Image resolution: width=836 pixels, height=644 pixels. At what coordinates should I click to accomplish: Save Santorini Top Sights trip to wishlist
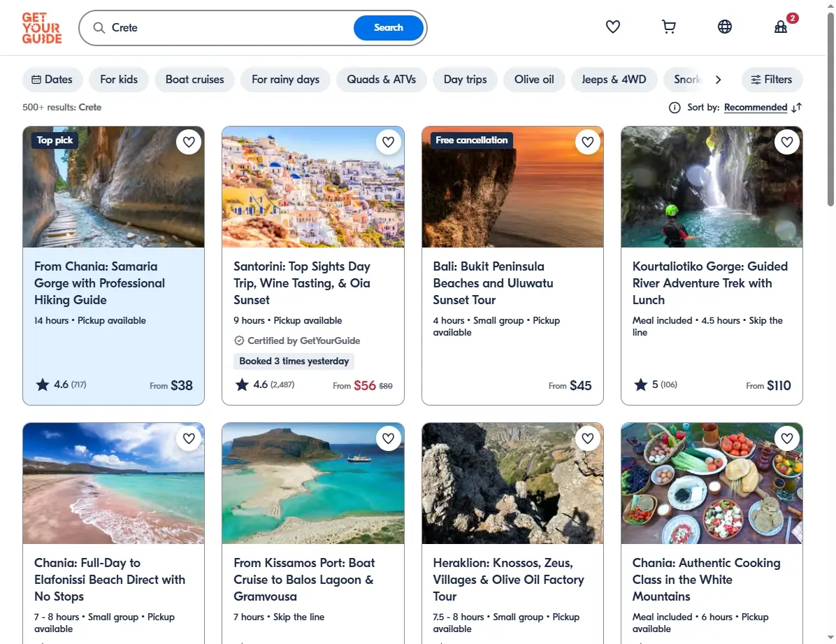(388, 142)
